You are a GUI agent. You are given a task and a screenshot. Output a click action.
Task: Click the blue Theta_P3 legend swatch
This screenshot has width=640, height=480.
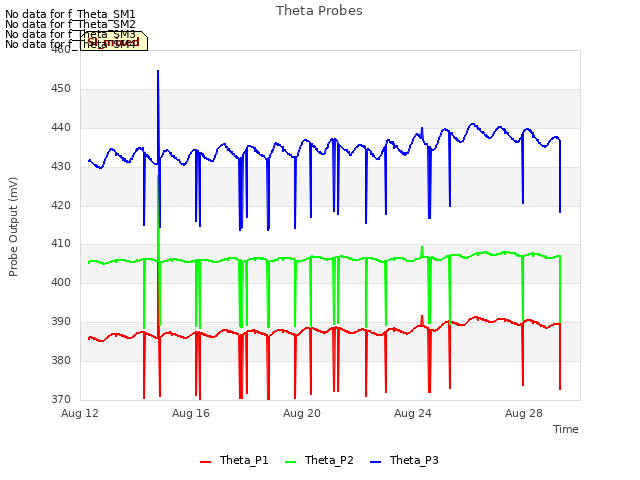(x=375, y=462)
